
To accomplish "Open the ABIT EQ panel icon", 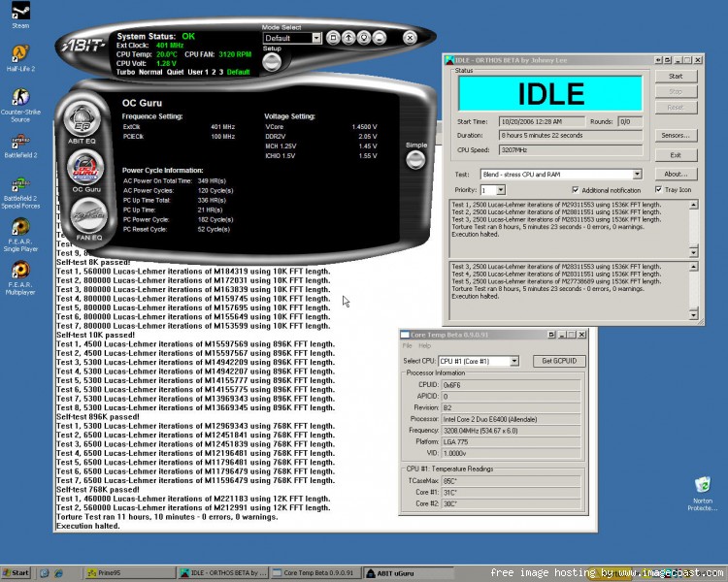I will click(83, 119).
